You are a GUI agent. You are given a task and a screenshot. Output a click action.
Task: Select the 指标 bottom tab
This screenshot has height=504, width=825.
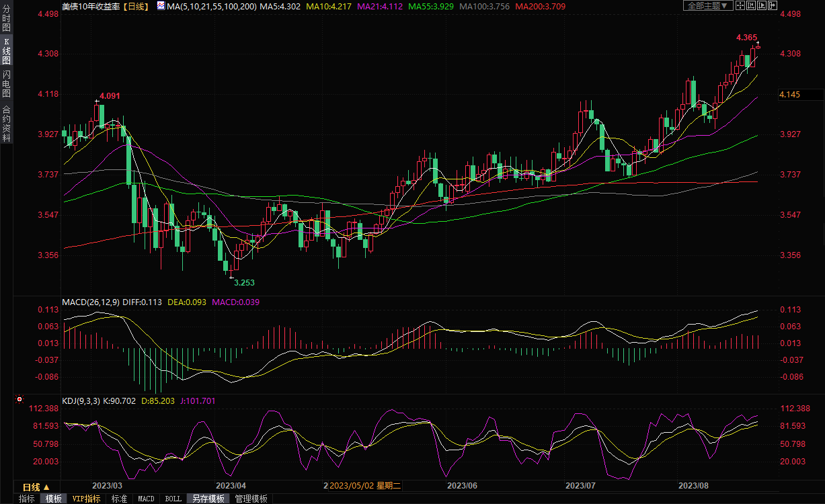click(x=27, y=499)
